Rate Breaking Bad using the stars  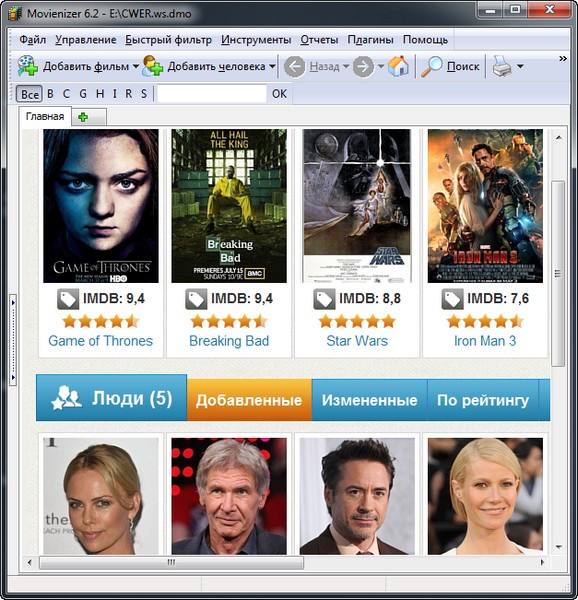(x=229, y=321)
